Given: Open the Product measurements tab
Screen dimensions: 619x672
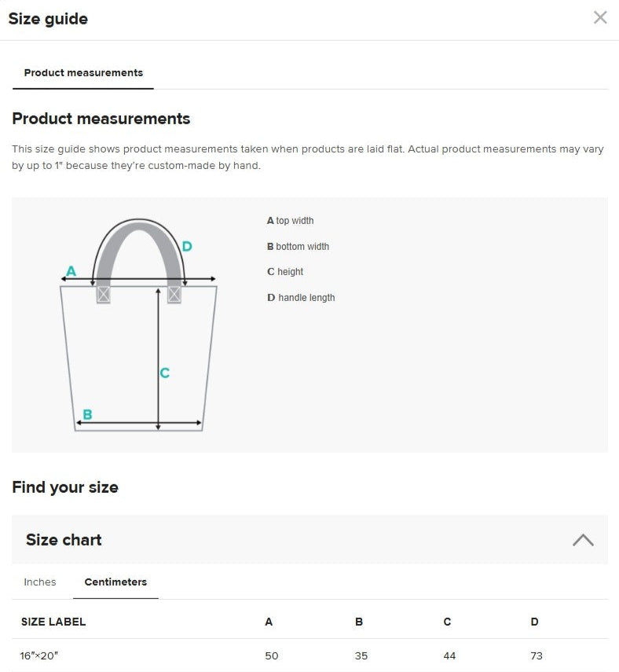Looking at the screenshot, I should 83,72.
